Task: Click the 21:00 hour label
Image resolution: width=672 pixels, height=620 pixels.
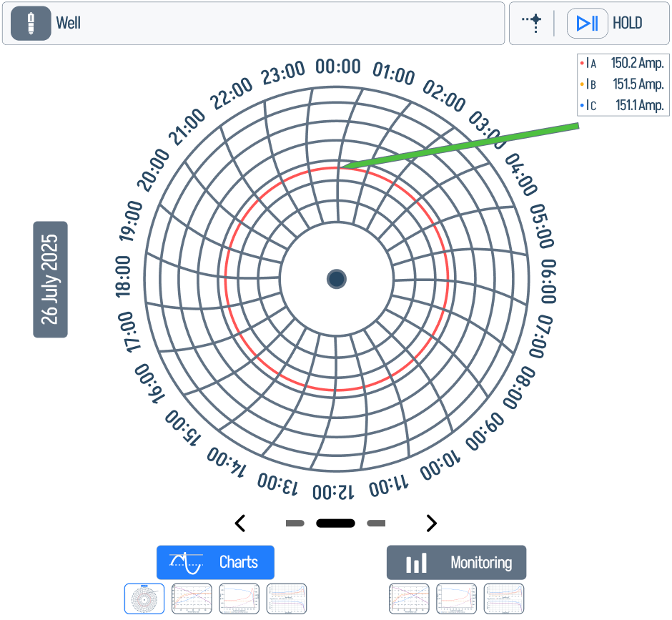Action: point(187,127)
